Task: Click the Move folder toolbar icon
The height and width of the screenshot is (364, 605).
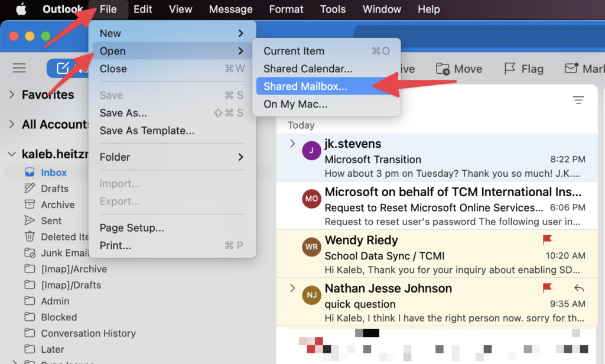Action: click(443, 69)
